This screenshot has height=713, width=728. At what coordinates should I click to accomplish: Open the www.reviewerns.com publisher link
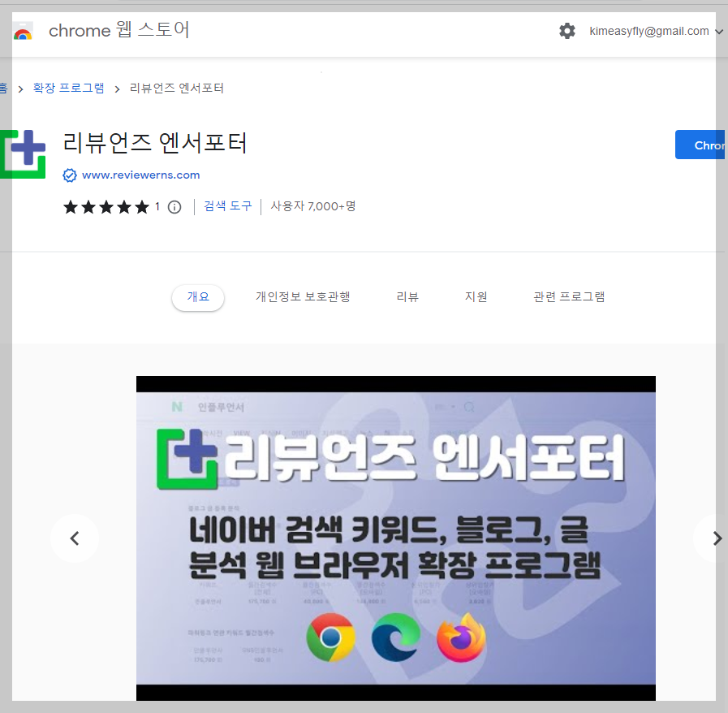[140, 175]
